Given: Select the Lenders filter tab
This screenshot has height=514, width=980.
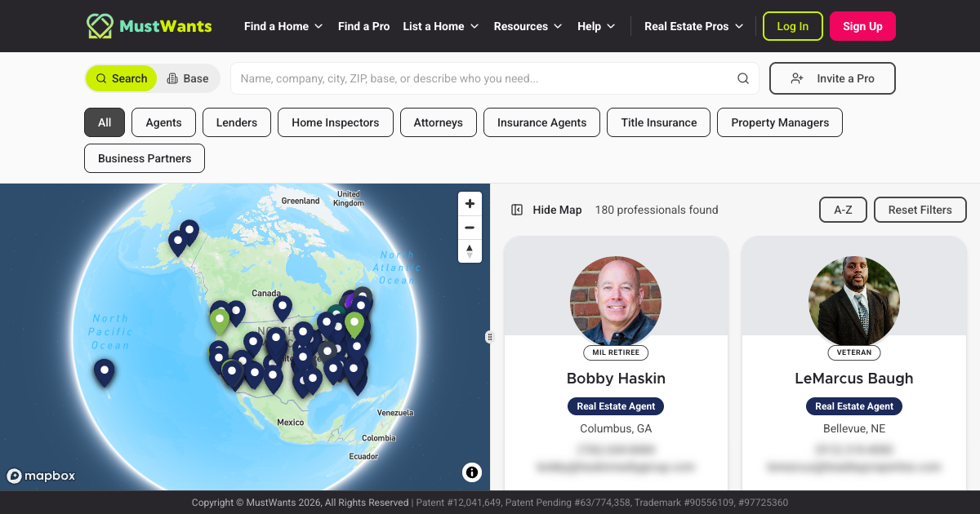Looking at the screenshot, I should [x=237, y=122].
